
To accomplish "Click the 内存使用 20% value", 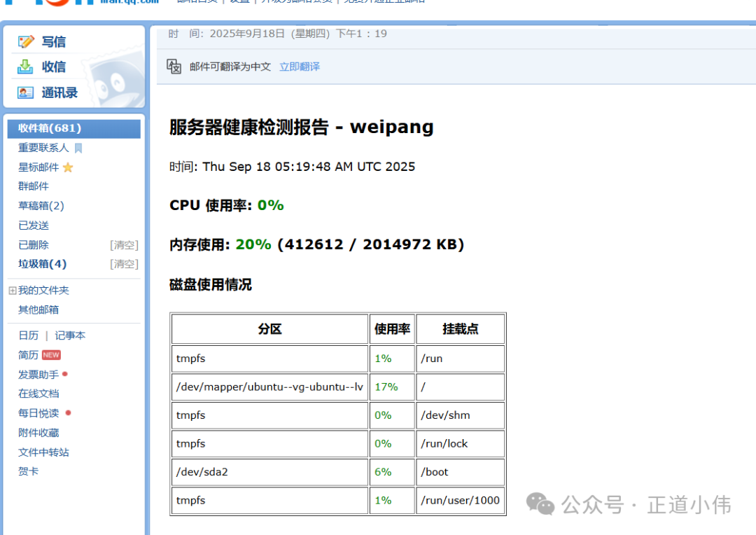I will click(253, 244).
